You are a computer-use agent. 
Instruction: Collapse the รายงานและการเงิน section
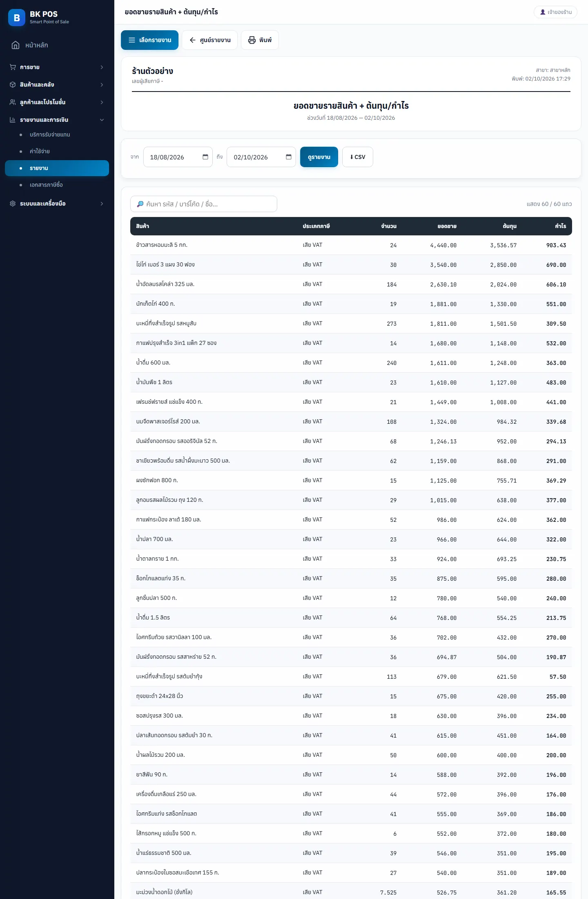pyautogui.click(x=57, y=120)
